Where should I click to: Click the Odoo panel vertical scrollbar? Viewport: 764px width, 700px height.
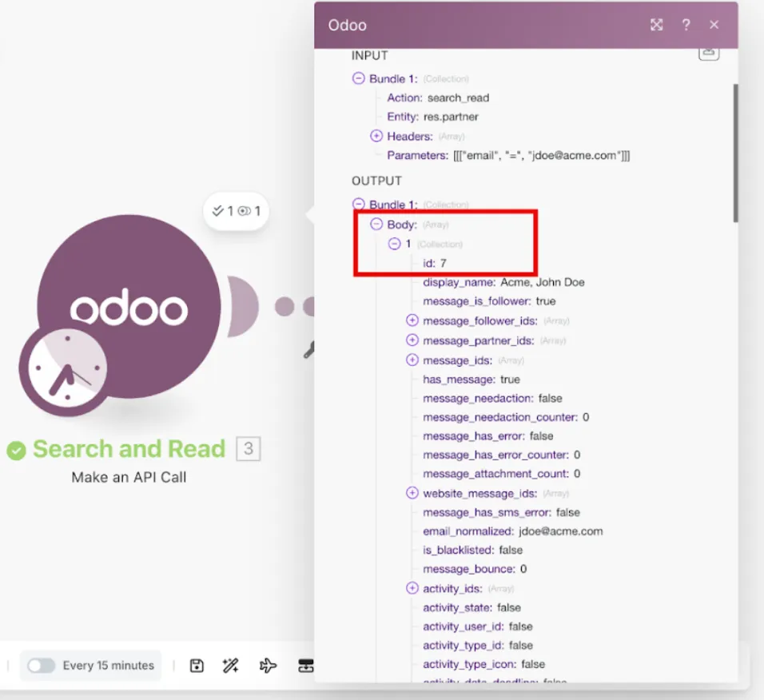735,153
